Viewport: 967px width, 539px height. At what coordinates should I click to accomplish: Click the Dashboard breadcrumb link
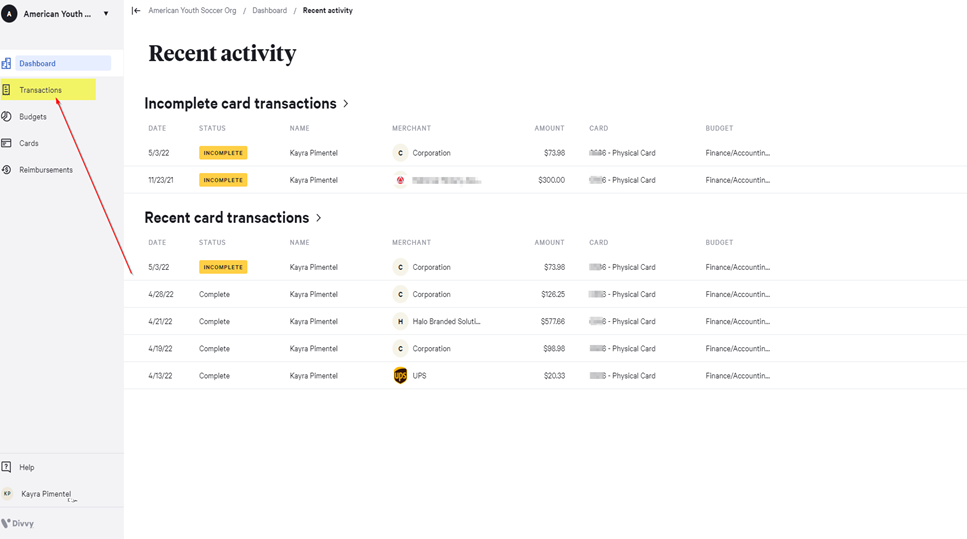pos(269,11)
